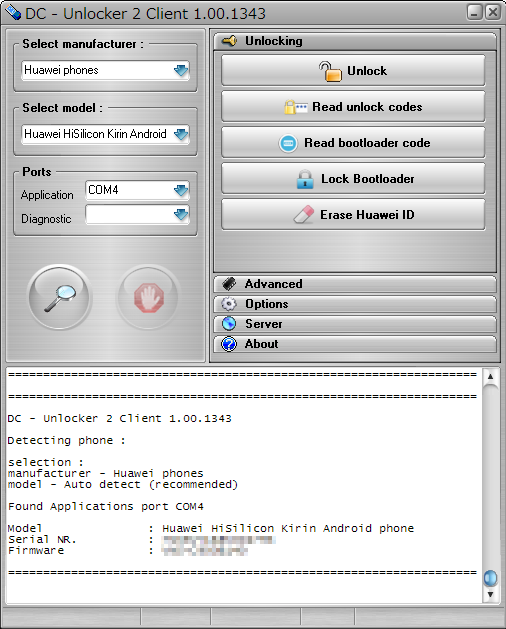Click the 'Firmware' log line
Viewport: 506px width, 629px height.
128,550
